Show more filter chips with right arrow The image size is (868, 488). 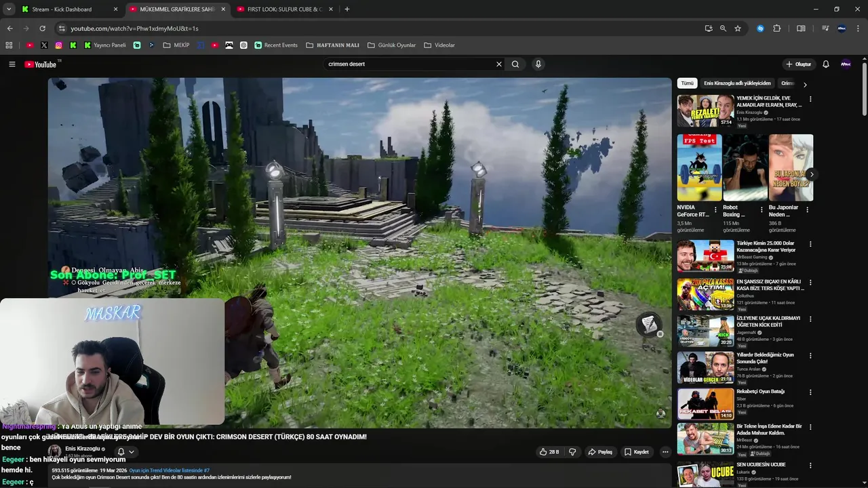coord(805,85)
